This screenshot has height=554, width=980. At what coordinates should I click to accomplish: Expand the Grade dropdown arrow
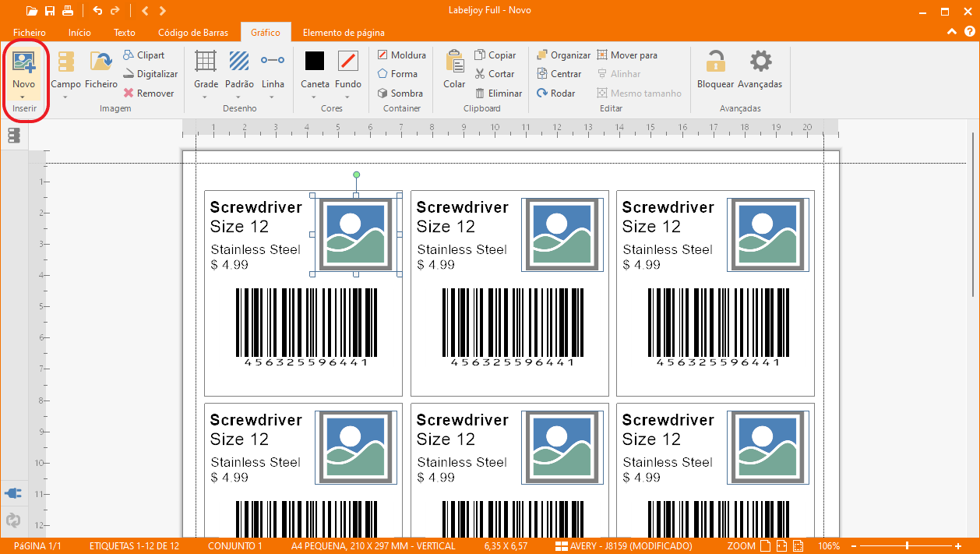(206, 97)
